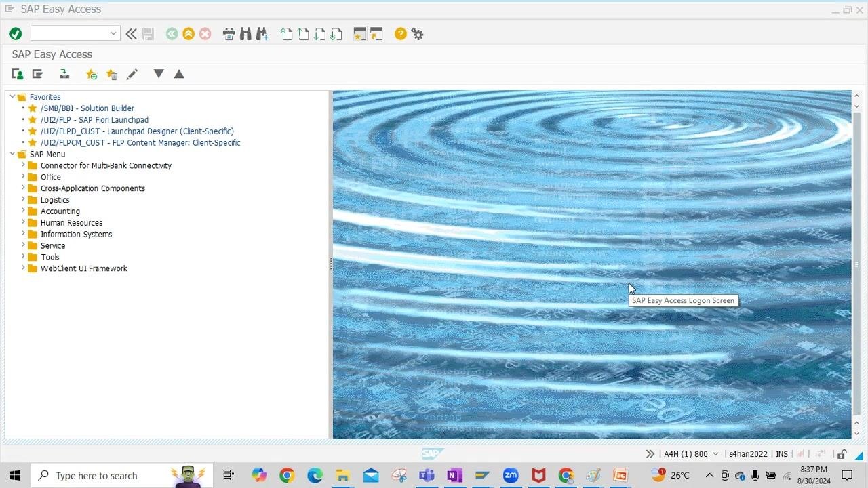868x488 pixels.
Task: Click the User Menu icon
Action: (x=18, y=74)
